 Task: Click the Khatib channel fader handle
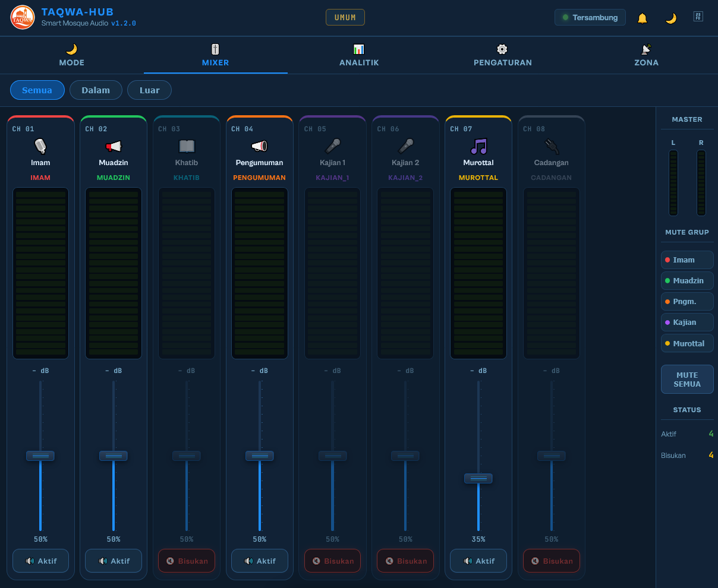pyautogui.click(x=187, y=456)
